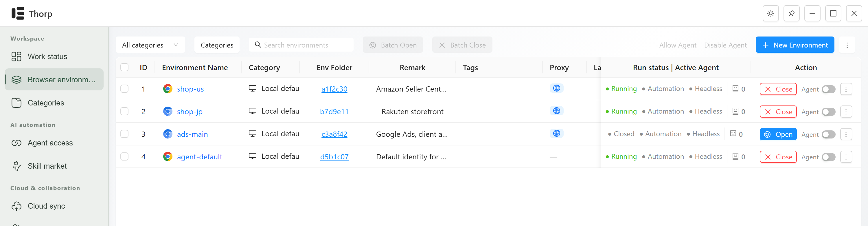Focus the Search environments field
The width and height of the screenshot is (868, 226).
[301, 45]
